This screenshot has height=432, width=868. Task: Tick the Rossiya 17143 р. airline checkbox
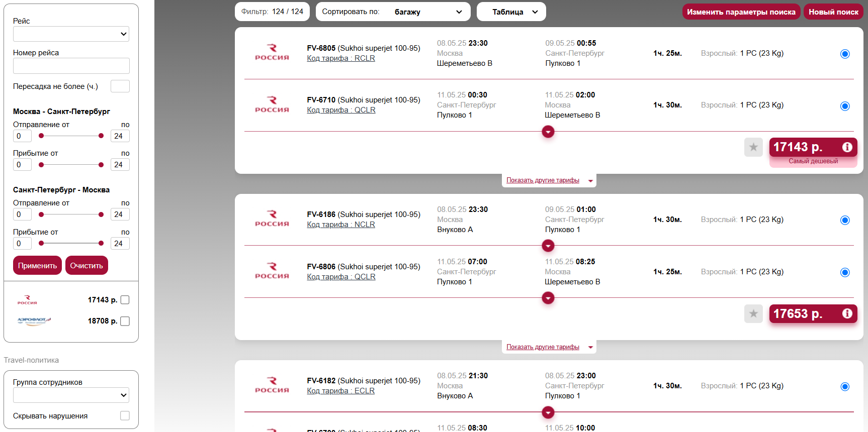click(125, 300)
